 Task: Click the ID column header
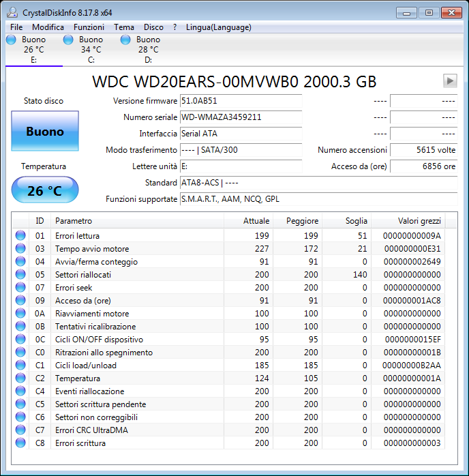click(40, 221)
